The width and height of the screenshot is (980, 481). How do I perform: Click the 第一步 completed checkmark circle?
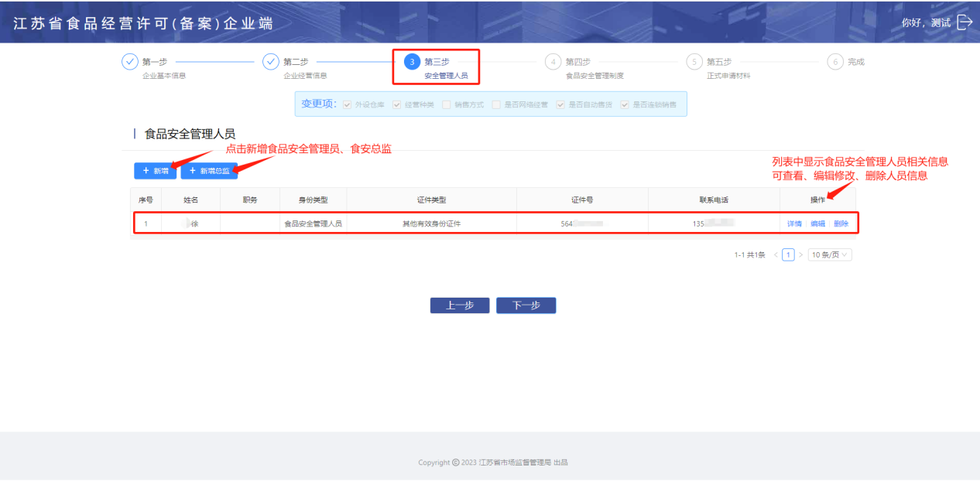130,62
